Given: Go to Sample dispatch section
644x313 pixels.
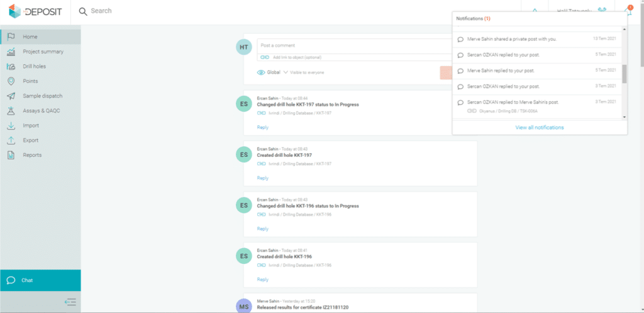Looking at the screenshot, I should (42, 96).
